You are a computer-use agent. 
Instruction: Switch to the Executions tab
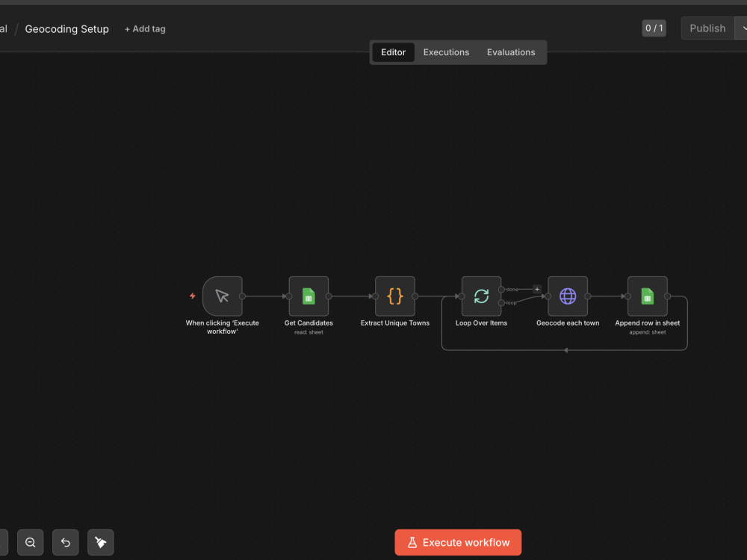(447, 52)
